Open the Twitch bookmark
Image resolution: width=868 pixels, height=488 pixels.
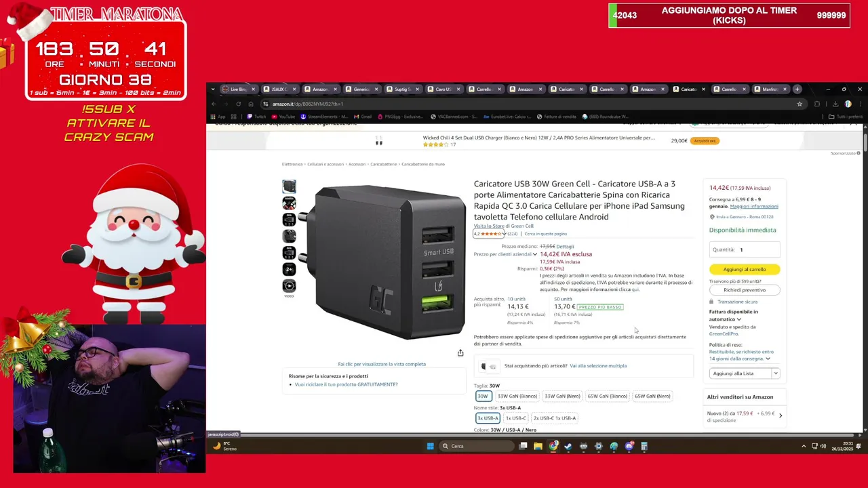point(256,117)
